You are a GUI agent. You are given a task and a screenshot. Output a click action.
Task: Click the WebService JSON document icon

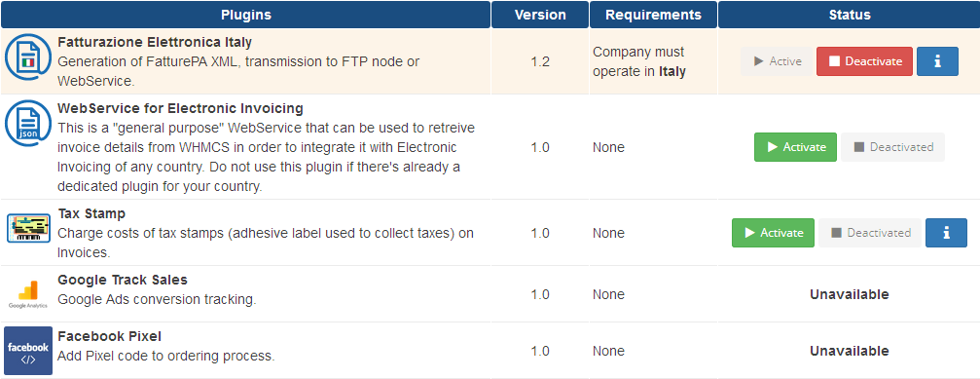point(28,123)
